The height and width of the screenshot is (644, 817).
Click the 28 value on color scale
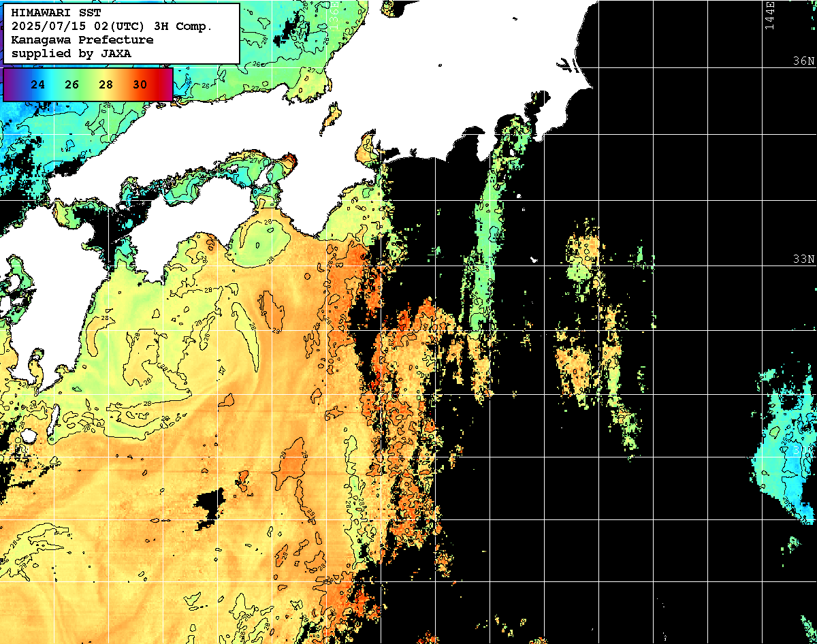click(x=106, y=85)
